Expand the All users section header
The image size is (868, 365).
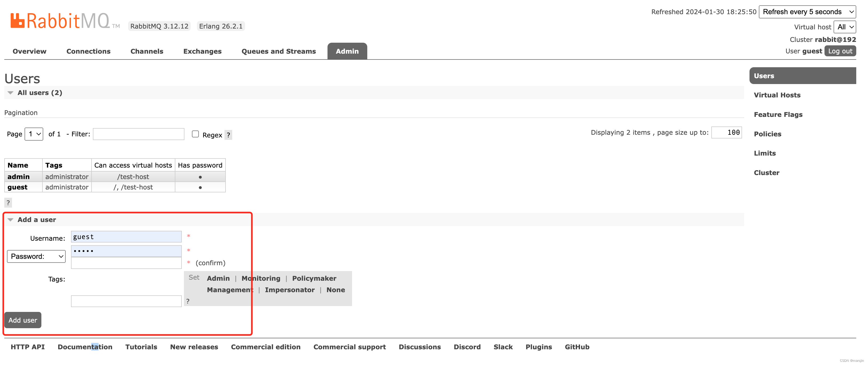[10, 92]
